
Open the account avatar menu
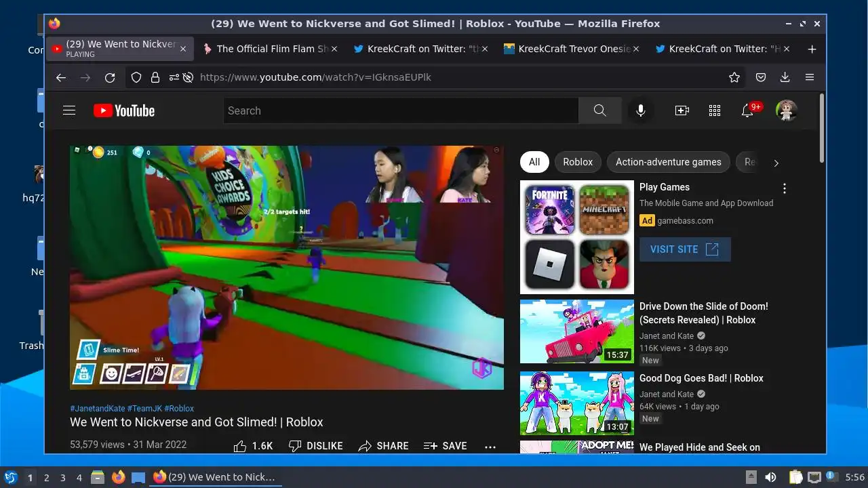tap(787, 110)
